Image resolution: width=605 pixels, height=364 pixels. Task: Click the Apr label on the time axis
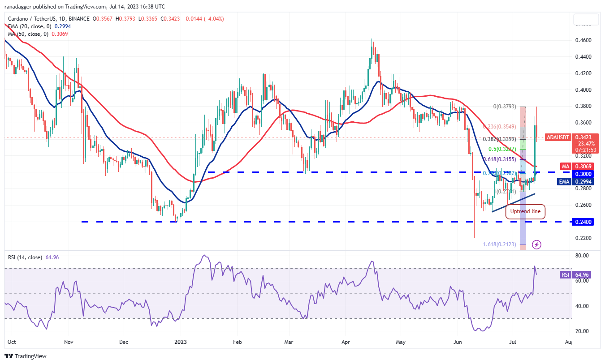pos(346,342)
